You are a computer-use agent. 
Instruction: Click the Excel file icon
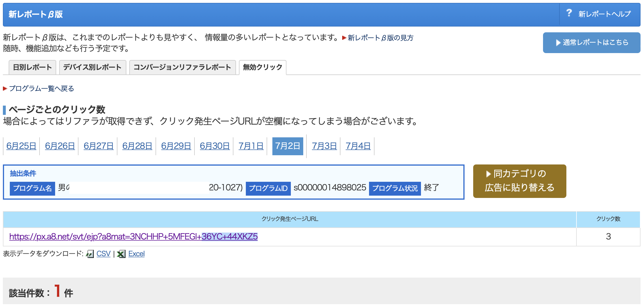tap(121, 254)
